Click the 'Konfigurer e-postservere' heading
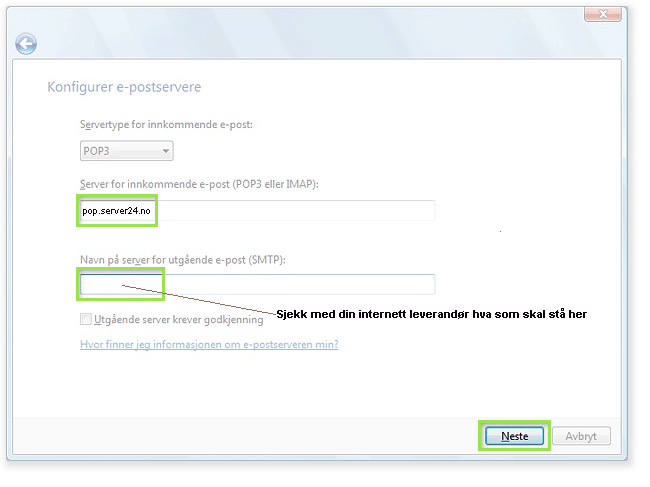Viewport: 650px width, 487px height. click(126, 88)
